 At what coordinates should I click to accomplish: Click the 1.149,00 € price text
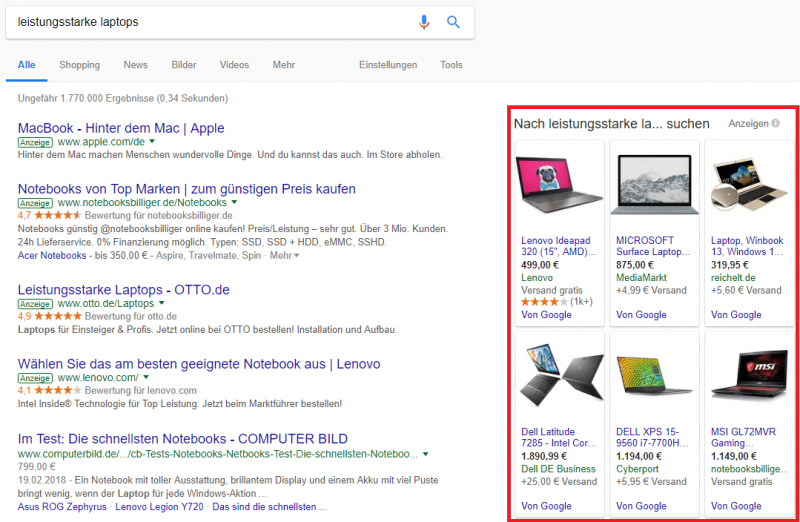click(734, 457)
